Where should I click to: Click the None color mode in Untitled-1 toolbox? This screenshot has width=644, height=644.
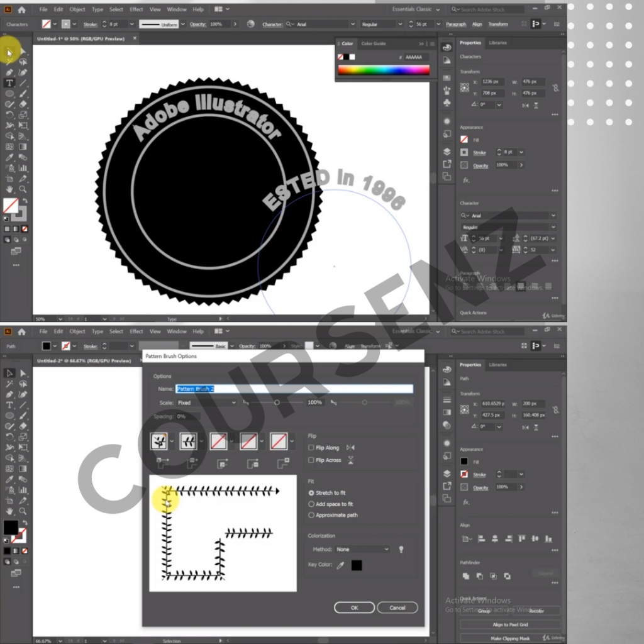25,229
